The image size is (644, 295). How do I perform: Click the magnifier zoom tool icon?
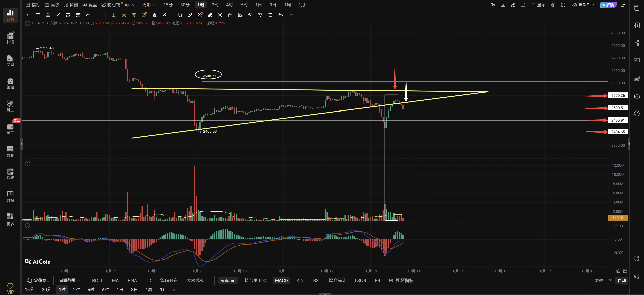200,15
